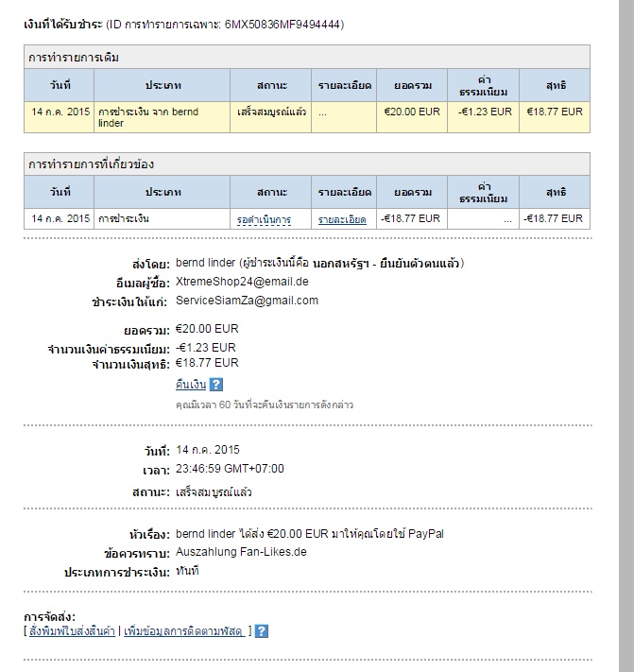Click the ellipsis in the related transaction's fee cell

(507, 219)
